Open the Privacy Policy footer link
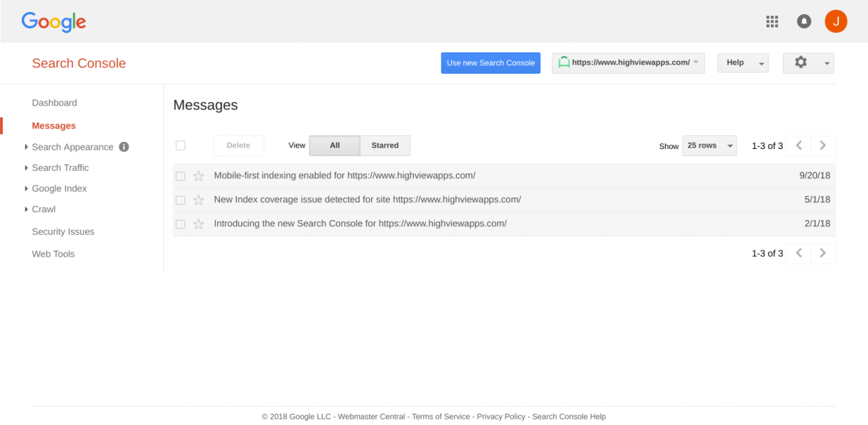 click(x=501, y=416)
